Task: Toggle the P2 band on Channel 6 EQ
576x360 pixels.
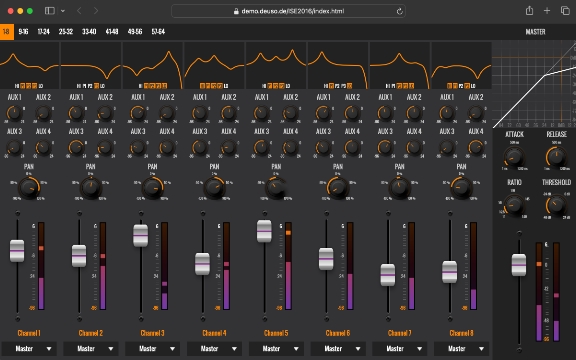Action: click(x=337, y=86)
